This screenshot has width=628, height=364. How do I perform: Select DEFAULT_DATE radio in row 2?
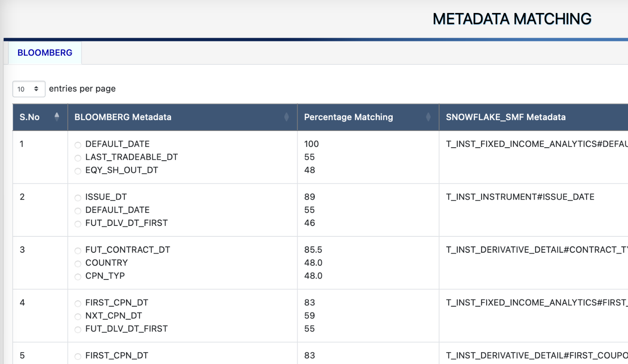click(78, 211)
